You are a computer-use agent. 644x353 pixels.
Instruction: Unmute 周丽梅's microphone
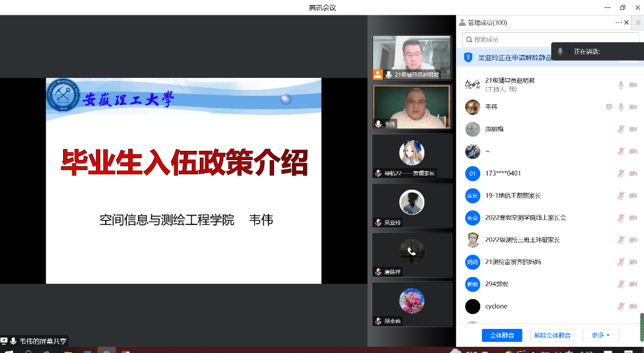coord(621,129)
